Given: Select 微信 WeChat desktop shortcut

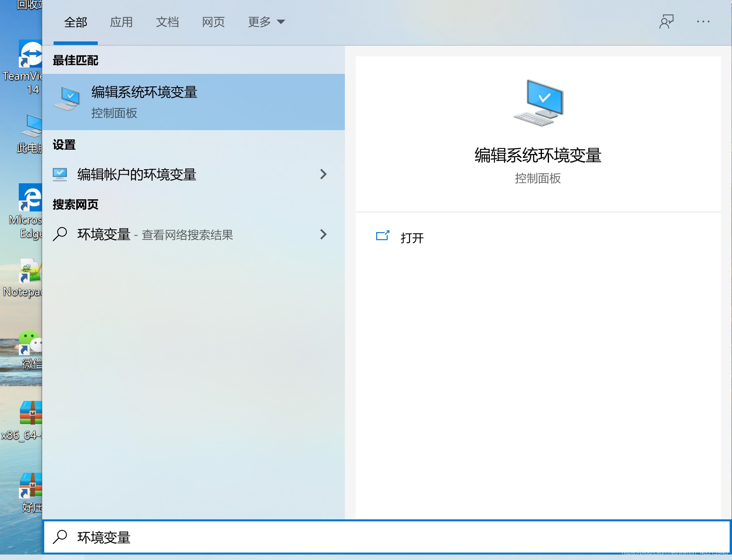Looking at the screenshot, I should 30,350.
